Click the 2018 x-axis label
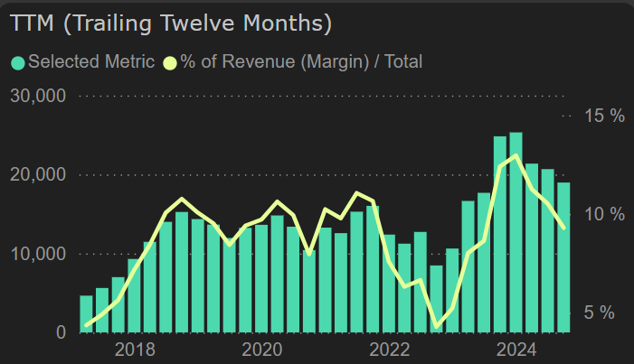Viewport: 634px width, 364px height. pos(134,350)
